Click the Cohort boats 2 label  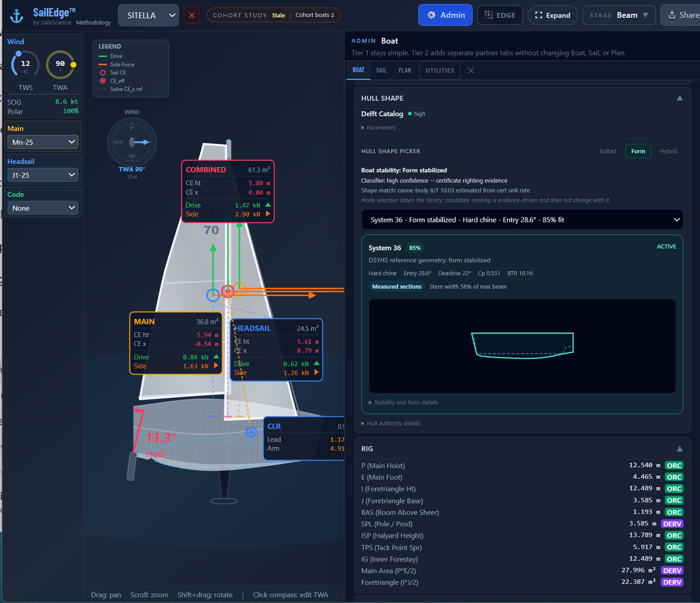315,15
